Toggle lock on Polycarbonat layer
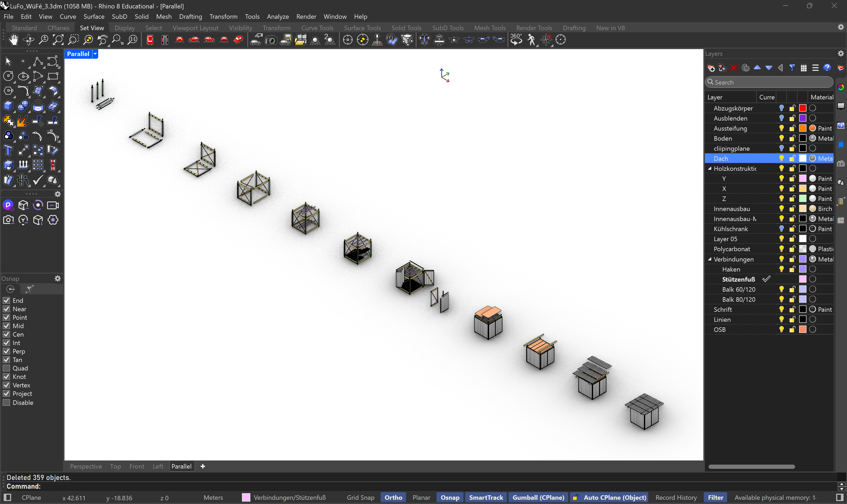This screenshot has width=847, height=504. pyautogui.click(x=792, y=249)
